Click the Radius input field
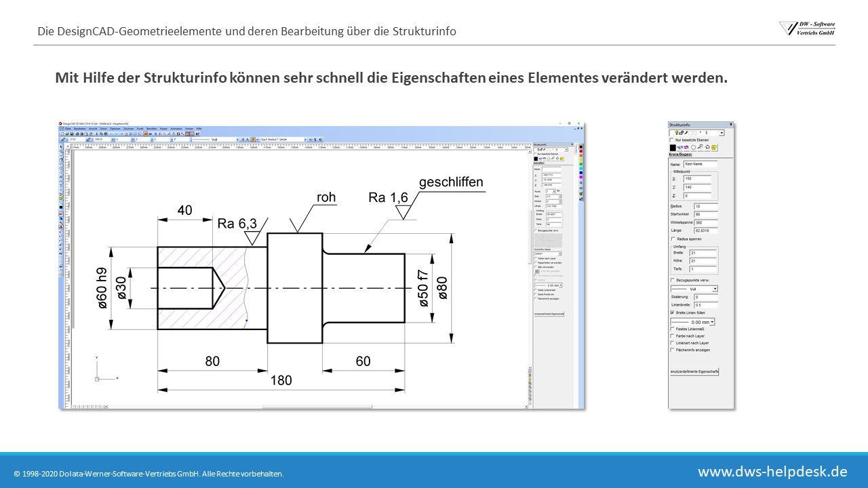Image resolution: width=868 pixels, height=488 pixels. (x=706, y=207)
